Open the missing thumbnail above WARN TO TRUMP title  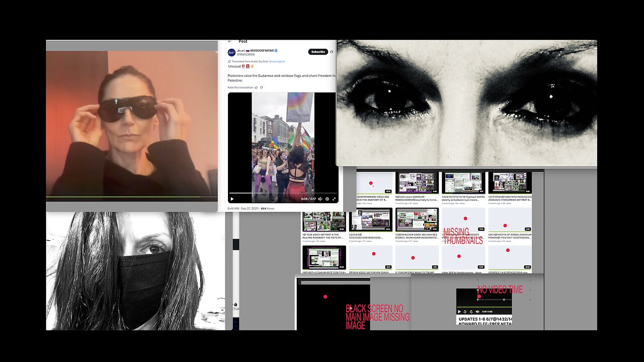[x=417, y=257]
